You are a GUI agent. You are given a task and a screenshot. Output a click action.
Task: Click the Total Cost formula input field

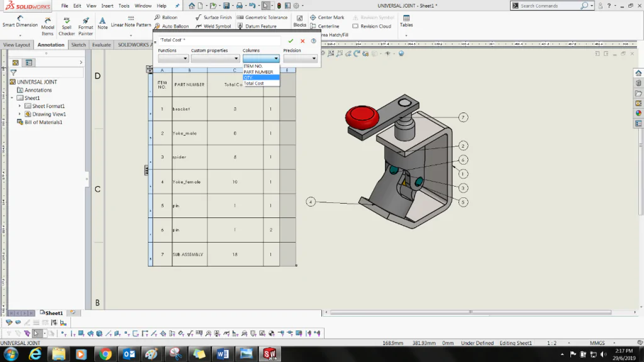[219, 40]
